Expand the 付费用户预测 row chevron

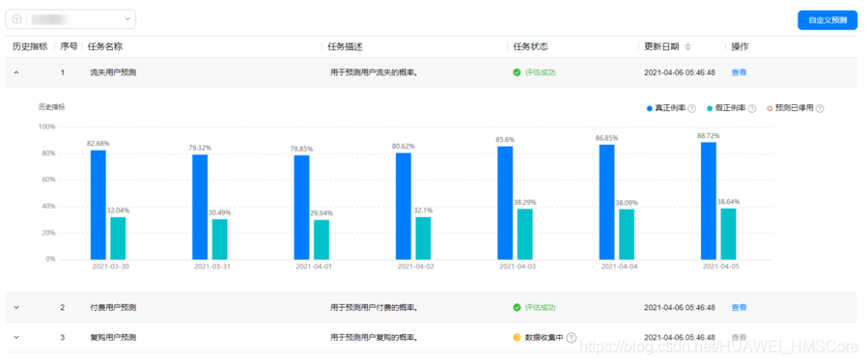16,308
